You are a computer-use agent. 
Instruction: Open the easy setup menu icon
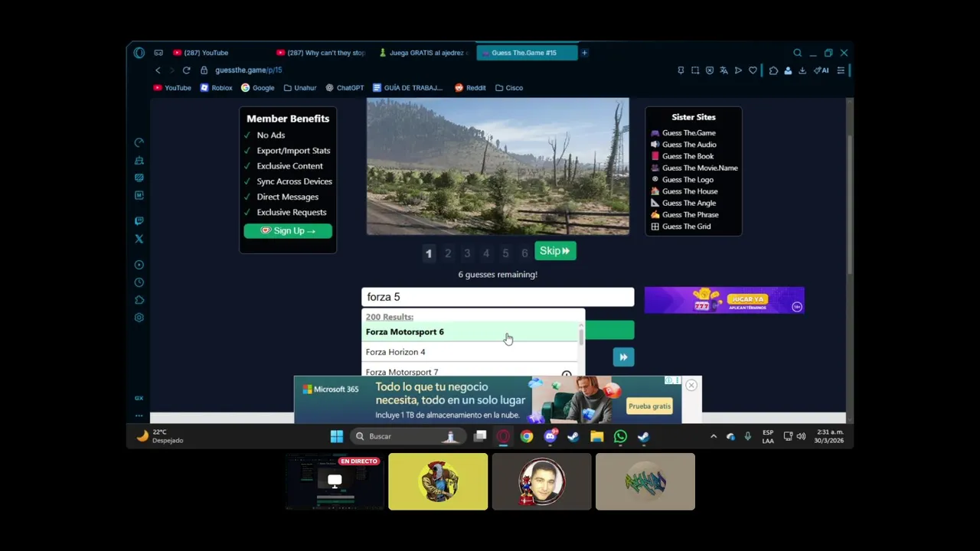coord(841,70)
